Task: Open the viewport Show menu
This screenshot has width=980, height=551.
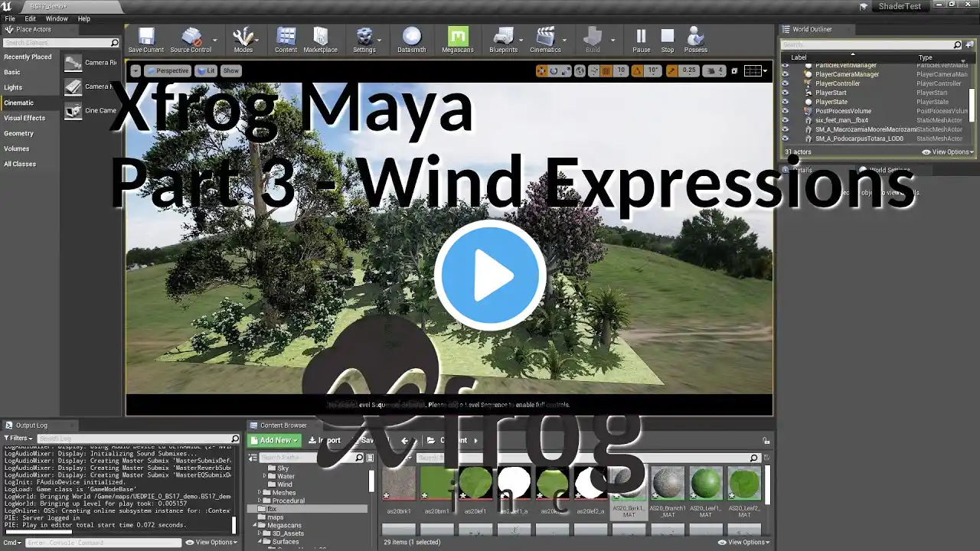Action: tap(230, 70)
